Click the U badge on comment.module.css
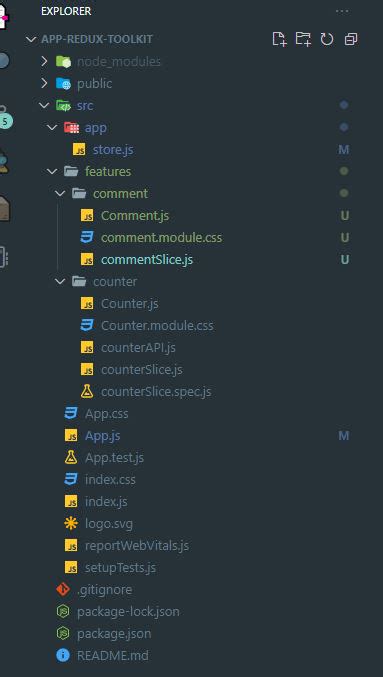The height and width of the screenshot is (677, 383). pyautogui.click(x=345, y=237)
